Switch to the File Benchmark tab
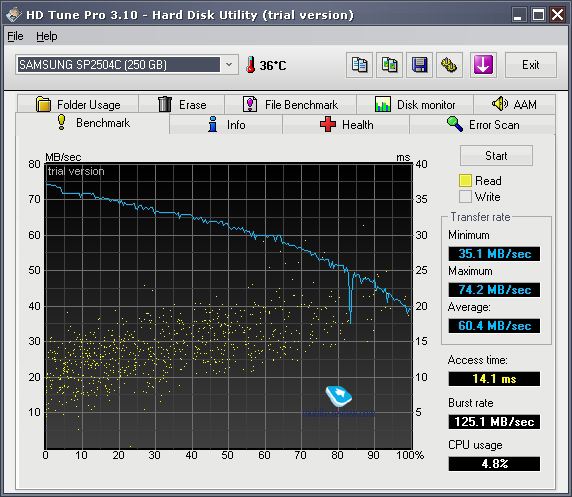This screenshot has height=497, width=572. coord(290,104)
